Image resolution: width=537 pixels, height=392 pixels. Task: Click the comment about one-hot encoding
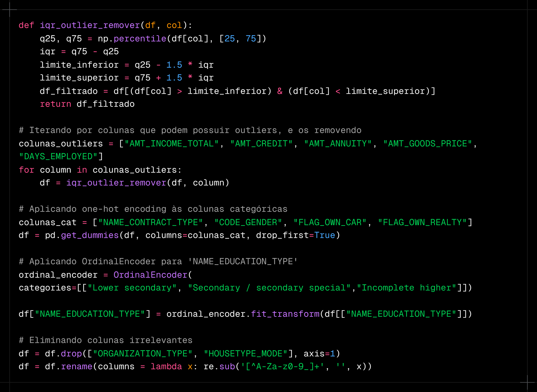153,209
